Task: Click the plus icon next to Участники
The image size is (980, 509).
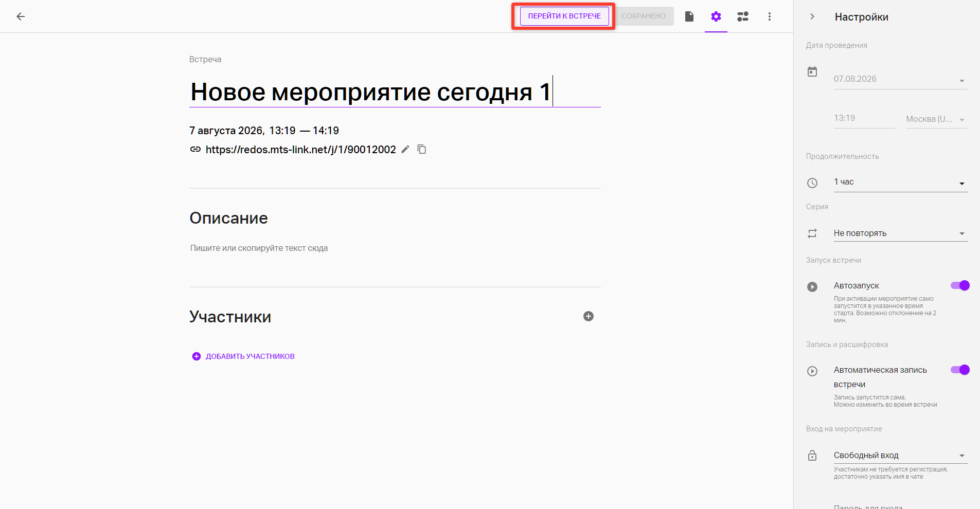Action: click(589, 316)
